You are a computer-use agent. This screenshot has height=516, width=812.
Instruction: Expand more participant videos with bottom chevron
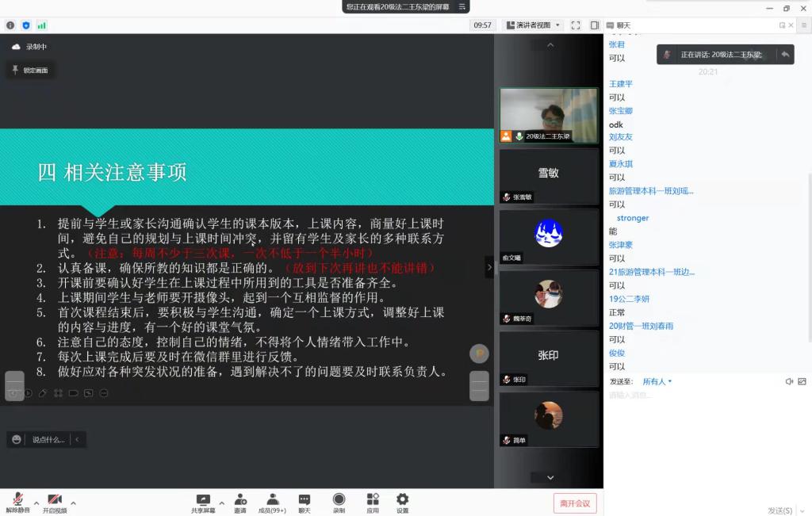point(550,477)
